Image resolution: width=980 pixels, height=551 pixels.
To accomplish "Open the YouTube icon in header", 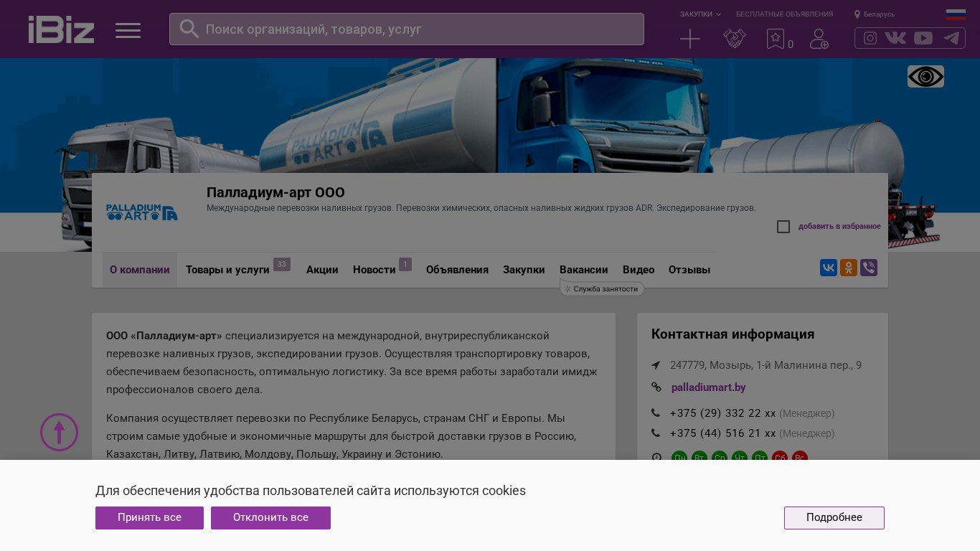I will click(923, 38).
